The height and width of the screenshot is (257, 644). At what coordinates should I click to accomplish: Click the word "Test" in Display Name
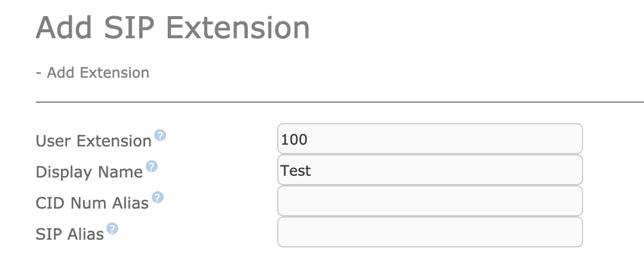tap(296, 170)
